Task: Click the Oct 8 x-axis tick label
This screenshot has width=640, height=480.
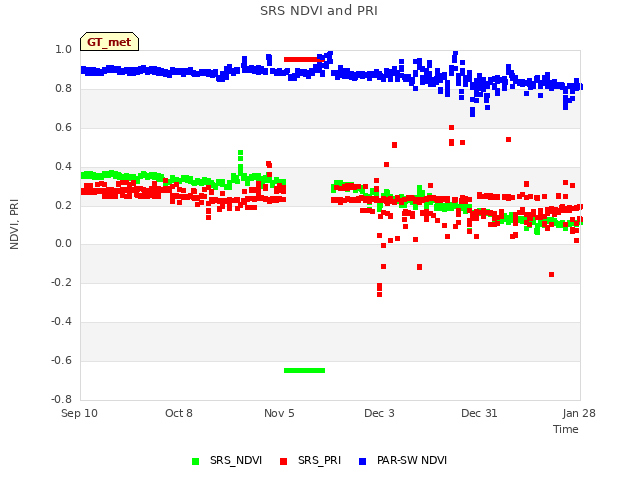Action: tap(179, 413)
